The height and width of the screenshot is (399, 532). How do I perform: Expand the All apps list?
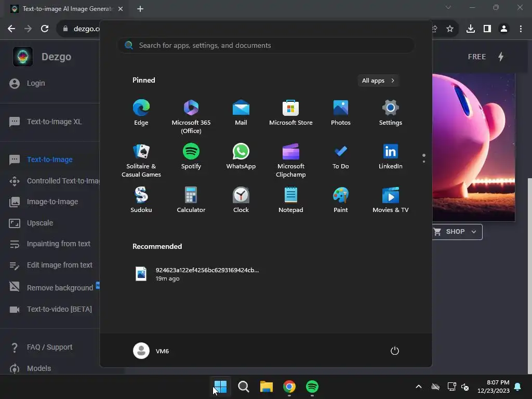pos(378,81)
